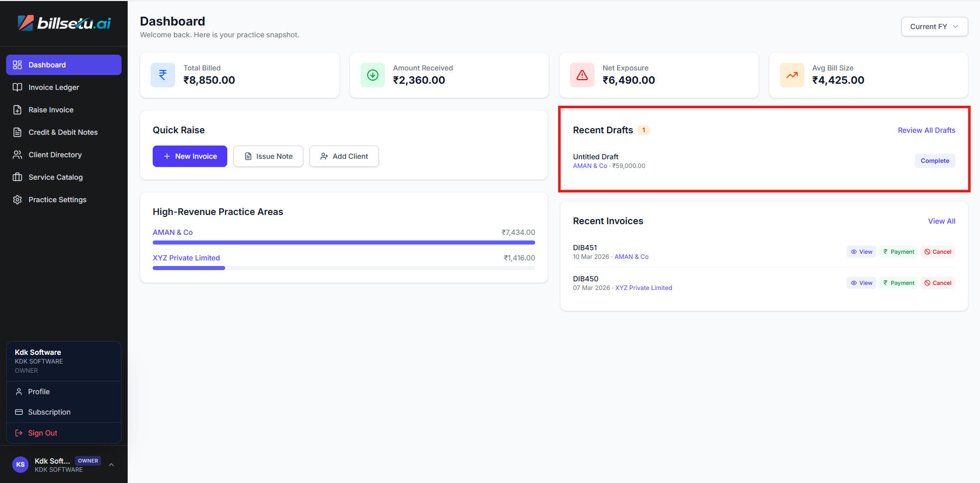This screenshot has height=483, width=980.
Task: View invoice DIB450
Action: click(x=861, y=283)
